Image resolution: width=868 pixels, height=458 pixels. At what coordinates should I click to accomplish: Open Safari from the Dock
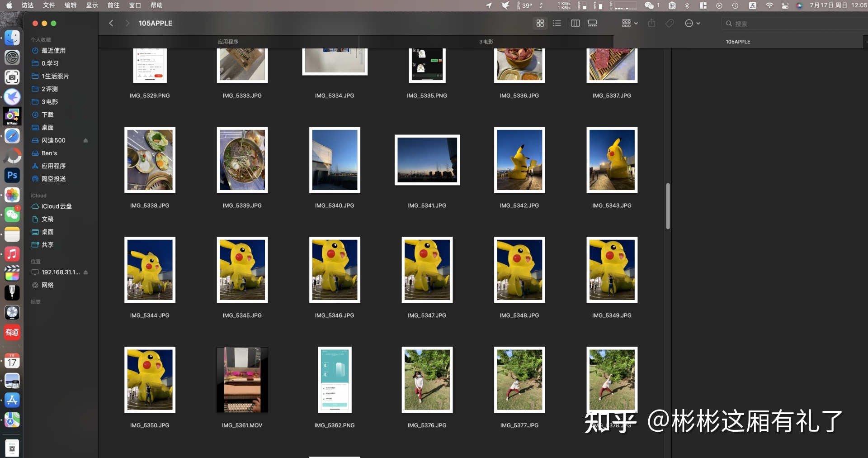click(x=12, y=136)
